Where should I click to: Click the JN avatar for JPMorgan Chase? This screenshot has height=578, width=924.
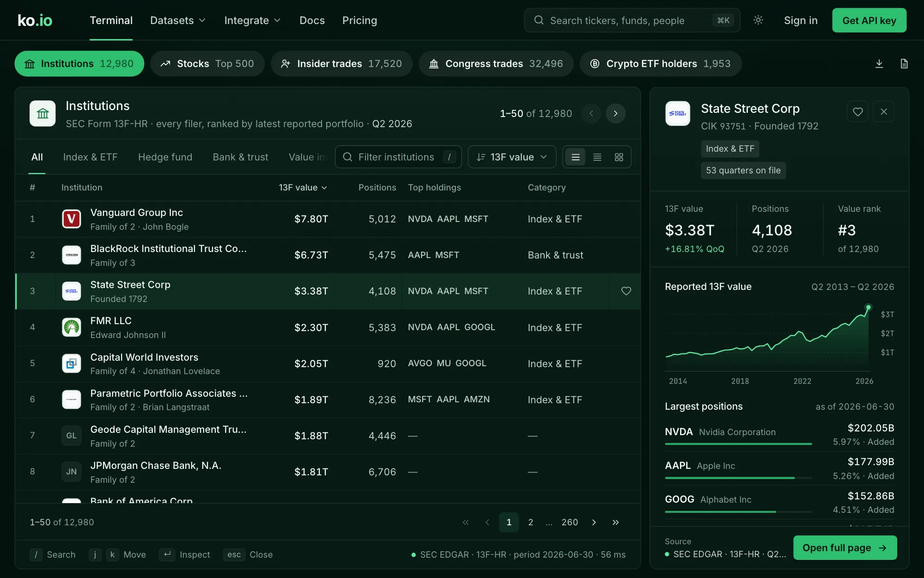72,472
